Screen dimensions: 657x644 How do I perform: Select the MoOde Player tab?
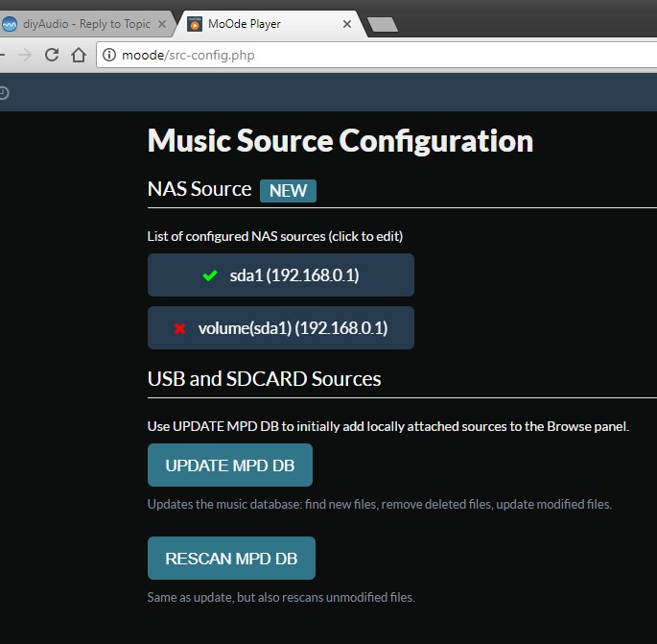pos(270,24)
